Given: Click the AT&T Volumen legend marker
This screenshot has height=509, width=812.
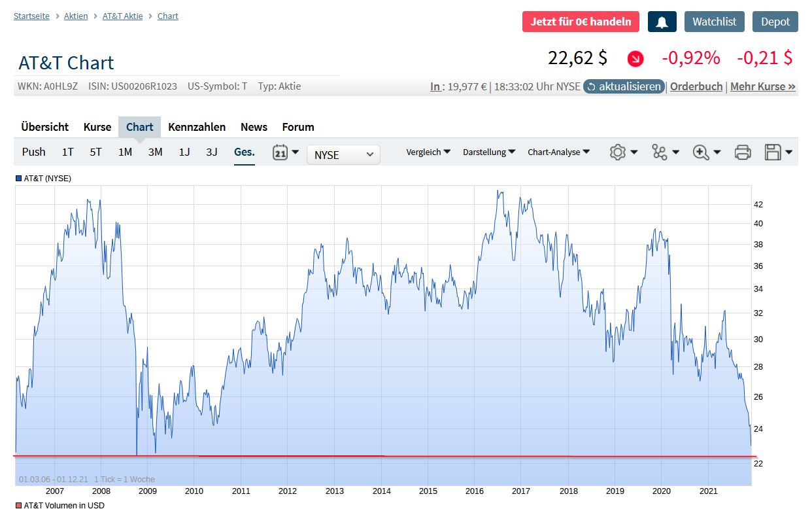Looking at the screenshot, I should coord(18,505).
